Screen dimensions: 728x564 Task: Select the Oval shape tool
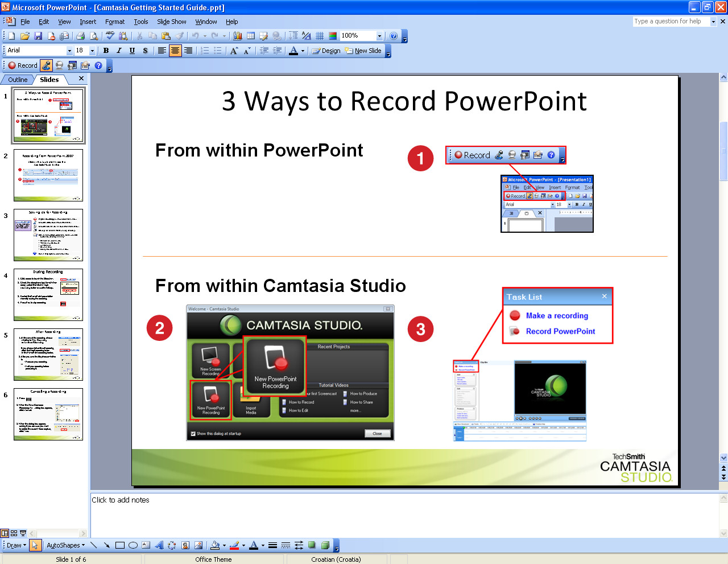coord(133,545)
